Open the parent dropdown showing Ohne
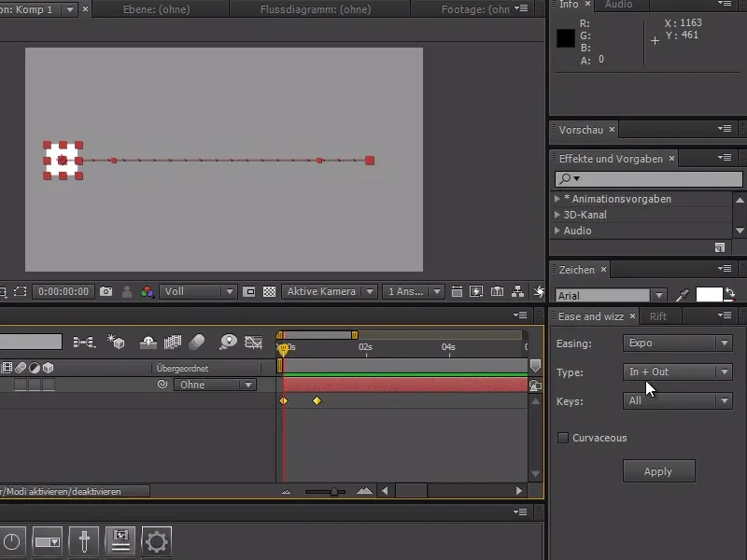 pos(215,385)
